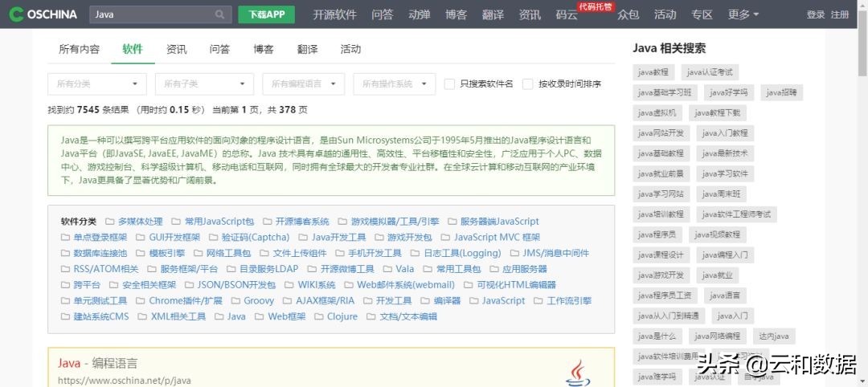Click the search magnifier icon

[x=219, y=14]
